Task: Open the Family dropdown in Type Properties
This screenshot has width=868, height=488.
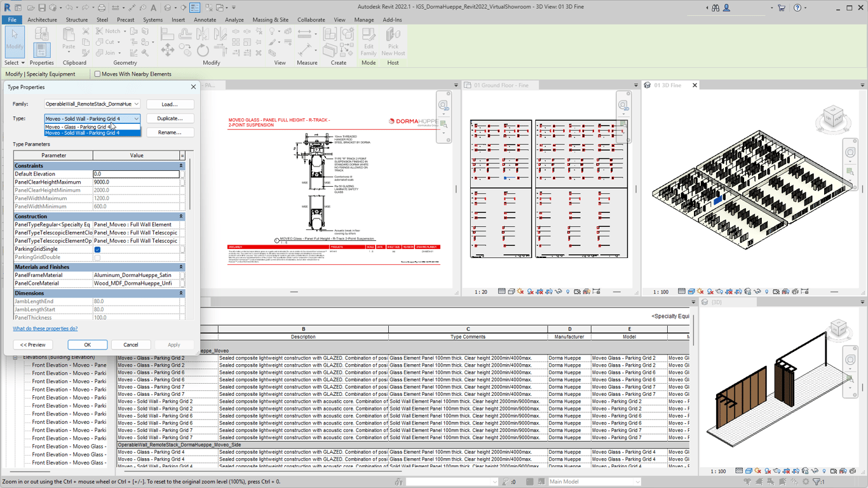Action: [92, 104]
